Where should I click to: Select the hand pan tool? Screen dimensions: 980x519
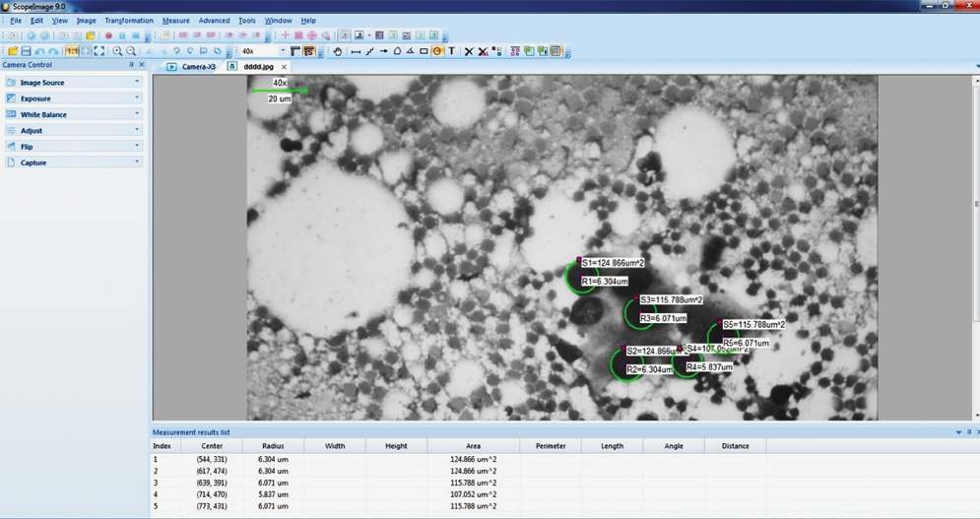point(338,51)
